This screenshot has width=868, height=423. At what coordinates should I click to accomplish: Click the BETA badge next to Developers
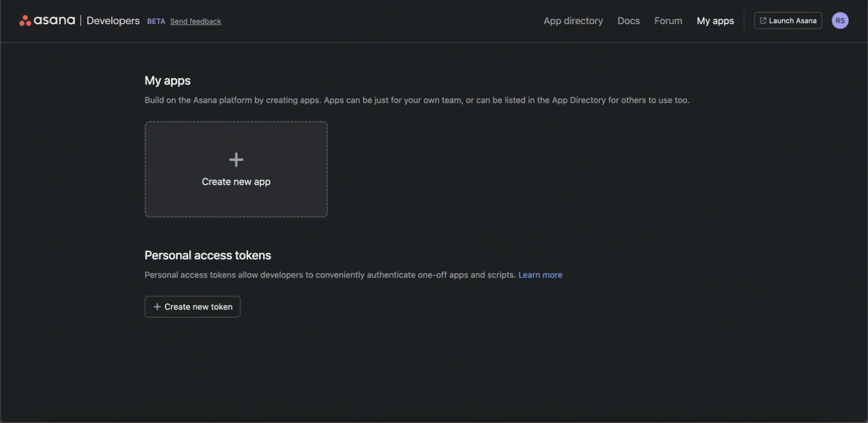pyautogui.click(x=156, y=21)
